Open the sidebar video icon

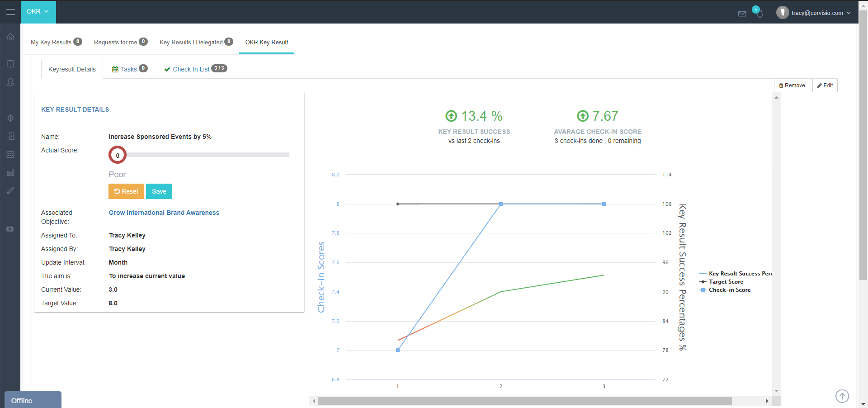pos(10,229)
